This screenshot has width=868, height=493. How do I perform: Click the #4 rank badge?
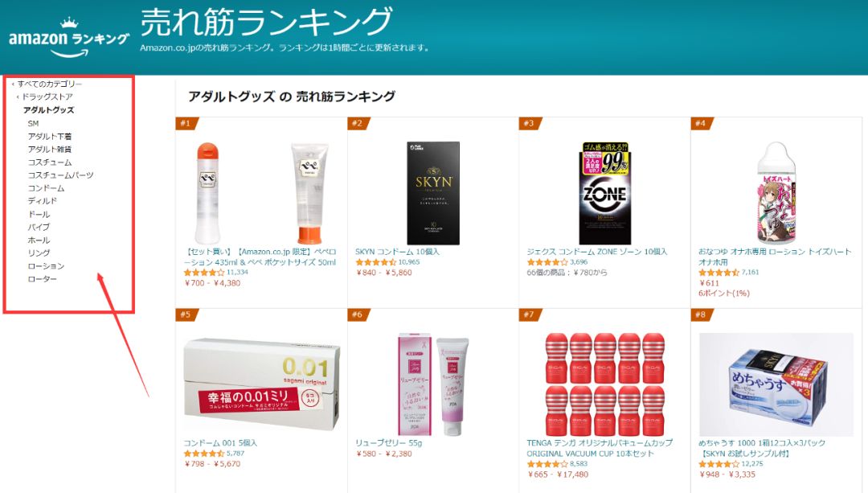click(701, 123)
